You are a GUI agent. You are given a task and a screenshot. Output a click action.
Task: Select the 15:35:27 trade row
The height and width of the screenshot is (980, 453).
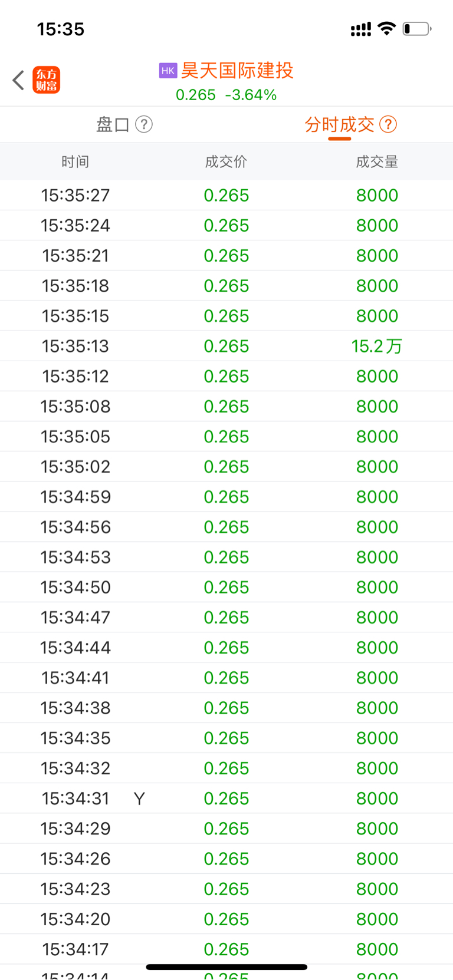coord(226,195)
